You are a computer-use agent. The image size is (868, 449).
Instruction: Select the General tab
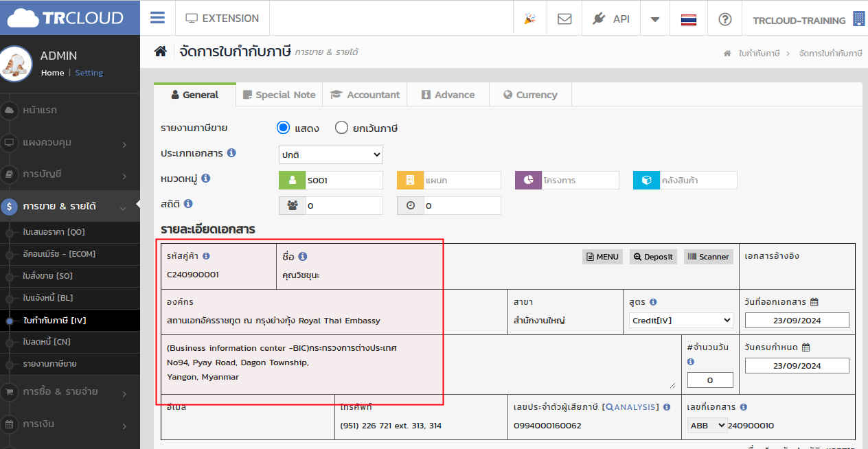pyautogui.click(x=194, y=95)
